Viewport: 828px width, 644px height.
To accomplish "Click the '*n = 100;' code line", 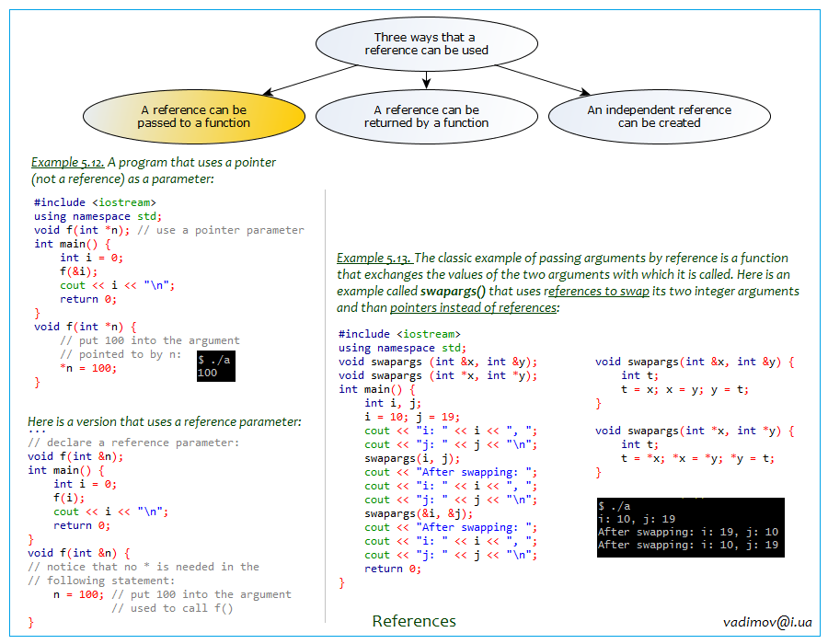I will click(88, 368).
